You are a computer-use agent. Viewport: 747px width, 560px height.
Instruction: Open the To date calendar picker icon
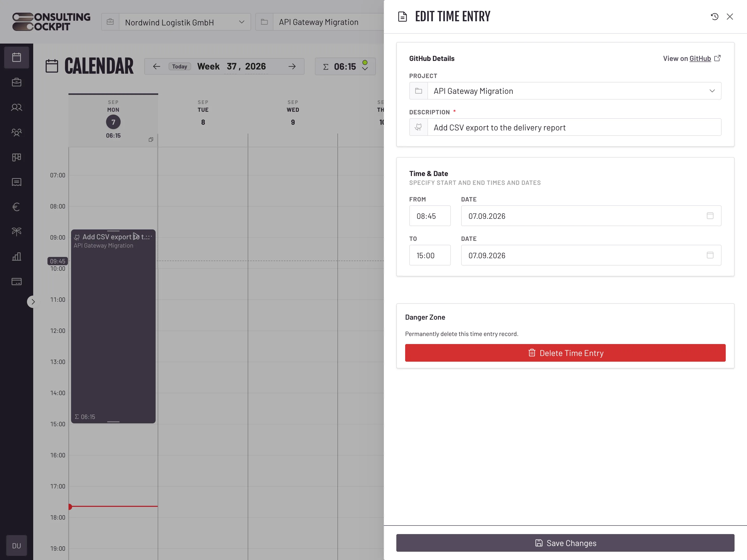[710, 255]
